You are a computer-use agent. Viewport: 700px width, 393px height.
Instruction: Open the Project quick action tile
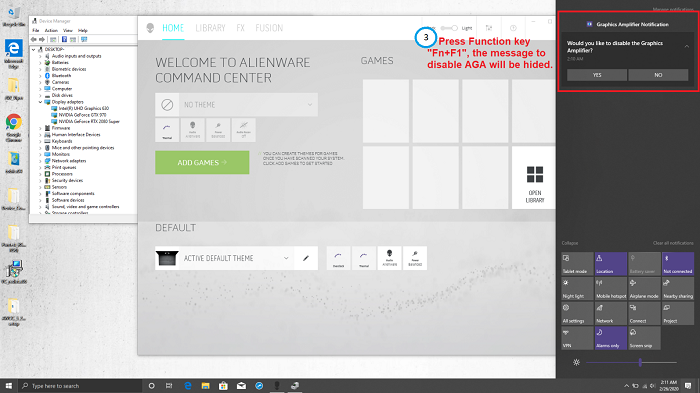(x=678, y=313)
